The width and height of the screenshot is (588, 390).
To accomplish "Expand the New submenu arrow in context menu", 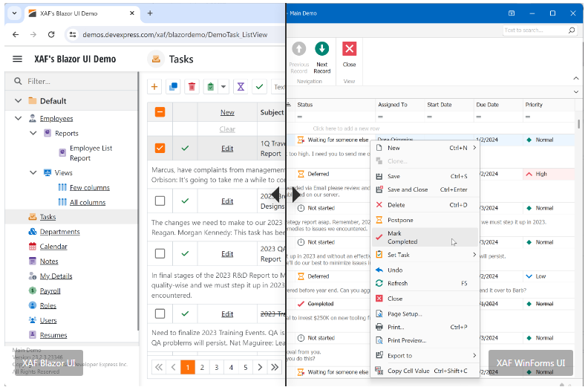I will (x=474, y=148).
